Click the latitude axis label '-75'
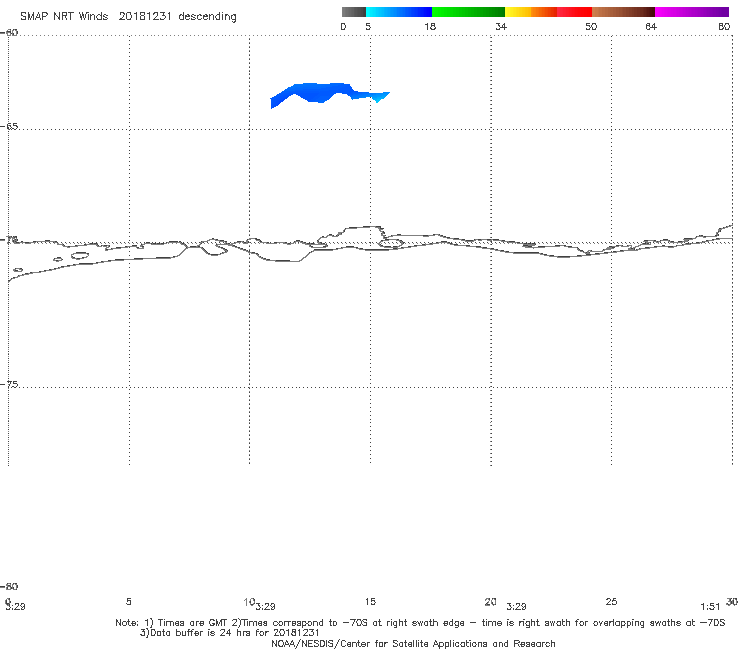 point(10,385)
